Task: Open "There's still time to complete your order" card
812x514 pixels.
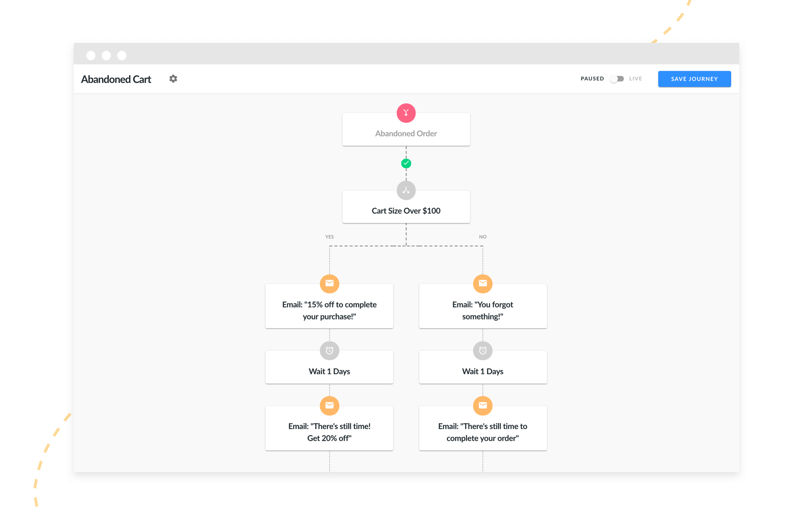Action: coord(483,428)
